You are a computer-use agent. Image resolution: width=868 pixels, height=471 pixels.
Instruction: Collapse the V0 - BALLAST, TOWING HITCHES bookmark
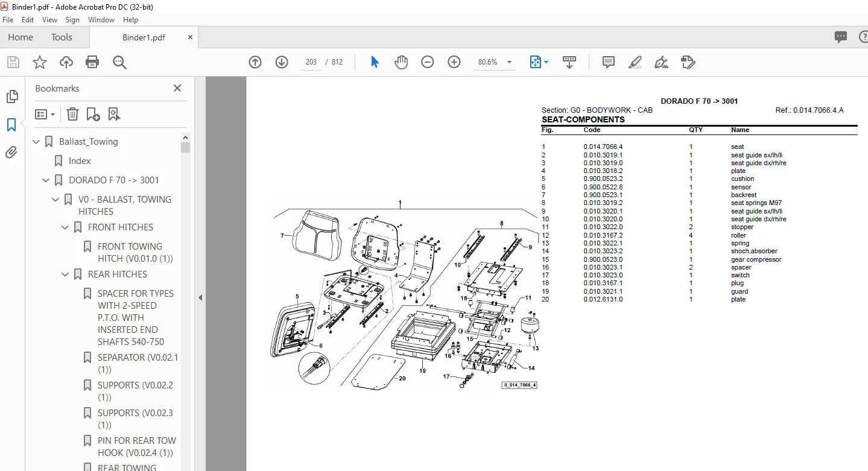point(55,200)
